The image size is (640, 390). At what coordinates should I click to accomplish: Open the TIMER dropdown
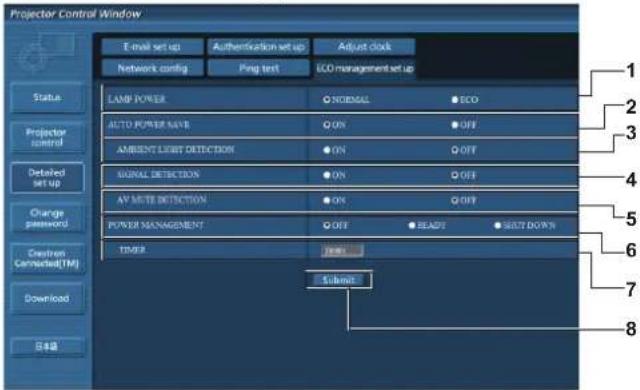point(342,250)
